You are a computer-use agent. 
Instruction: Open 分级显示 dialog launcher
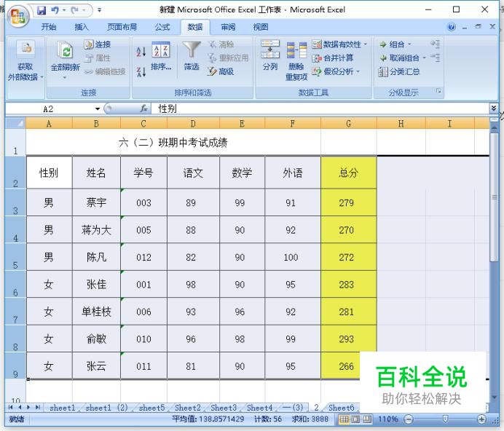[x=438, y=91]
